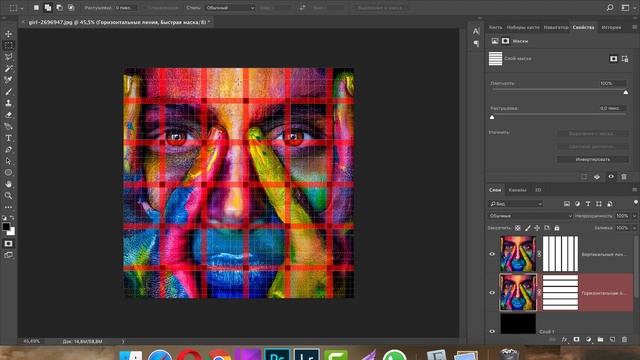Select the Ellipse shape tool

coord(8,173)
